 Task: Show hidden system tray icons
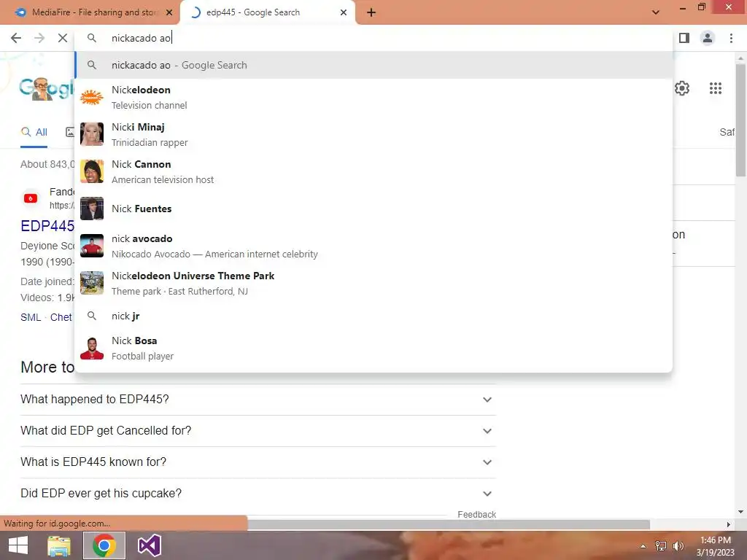(643, 545)
